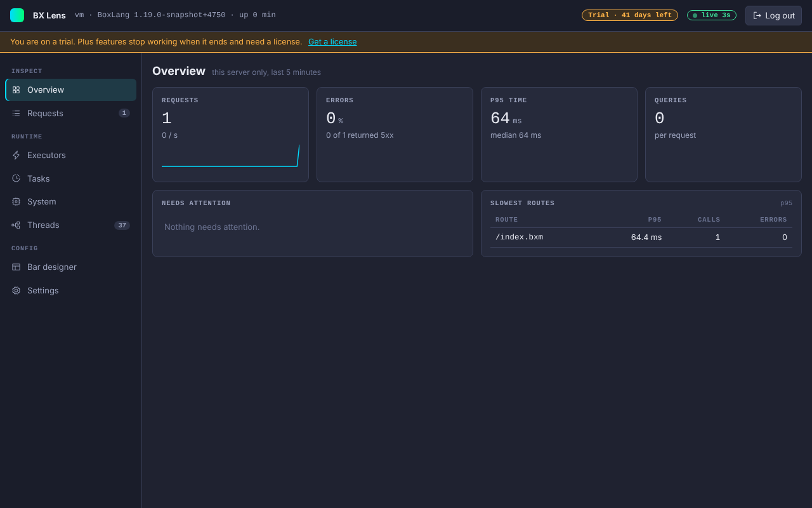Image resolution: width=812 pixels, height=508 pixels.
Task: Click the ERRORS column header
Action: pos(773,220)
